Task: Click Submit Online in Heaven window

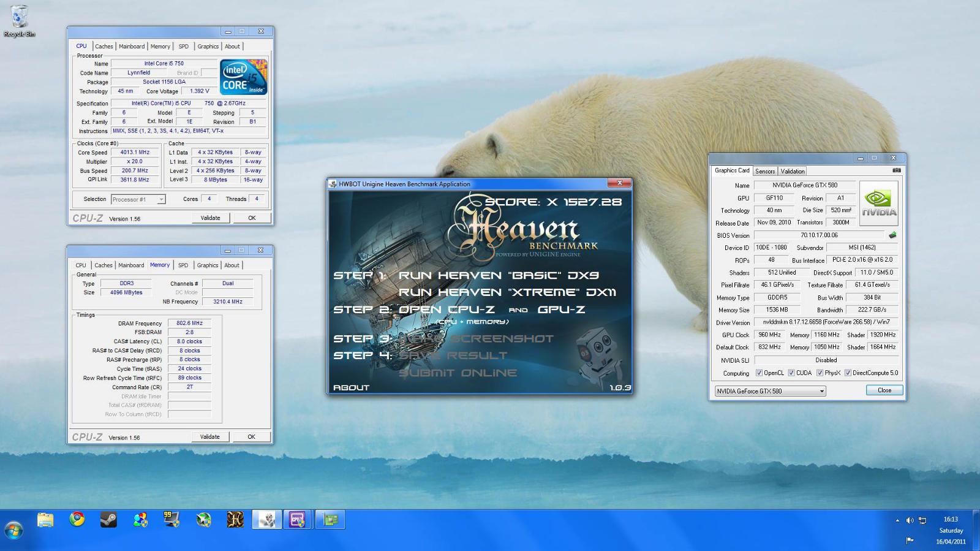Action: [x=458, y=373]
